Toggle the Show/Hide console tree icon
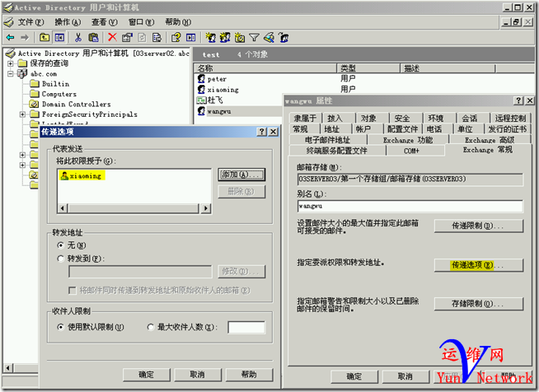This screenshot has height=392, width=539. point(59,37)
